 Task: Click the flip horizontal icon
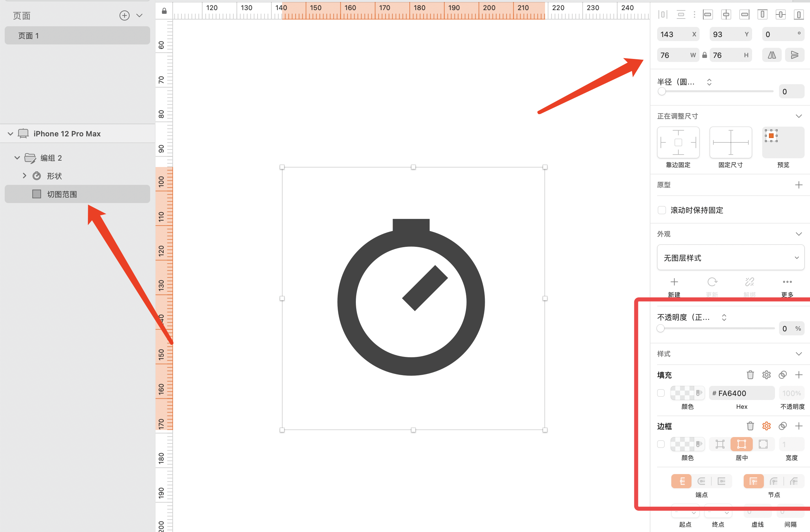point(772,55)
